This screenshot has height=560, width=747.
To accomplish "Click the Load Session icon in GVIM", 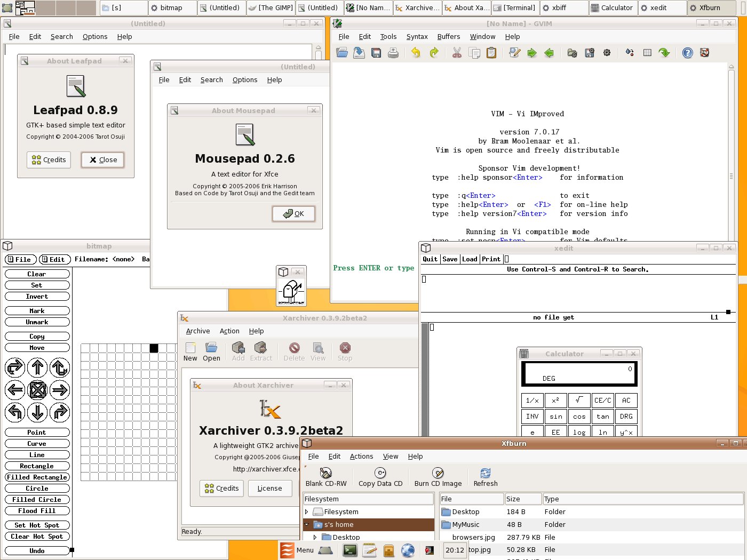I will point(572,53).
